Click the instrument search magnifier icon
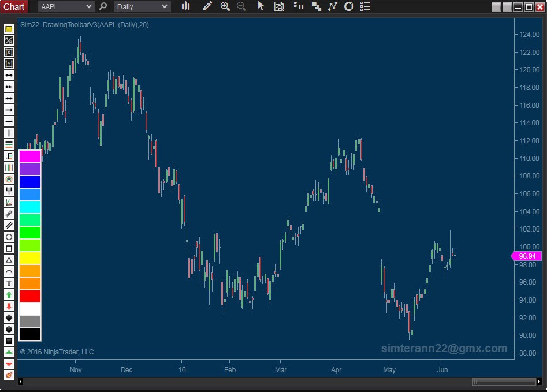The image size is (547, 392). coord(103,6)
